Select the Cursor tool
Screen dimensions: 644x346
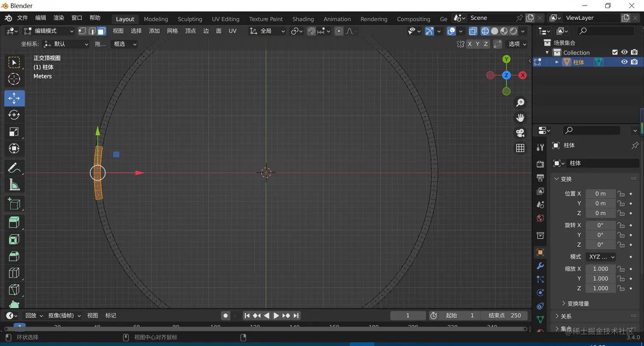[14, 79]
